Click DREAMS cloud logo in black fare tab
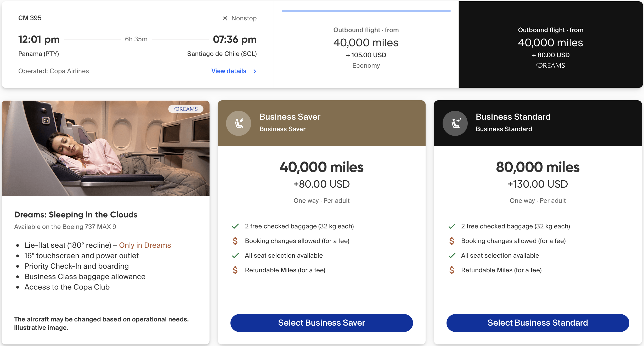Image resolution: width=644 pixels, height=346 pixels. 551,65
